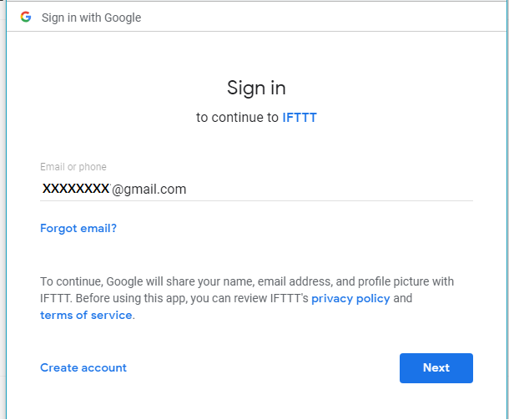The height and width of the screenshot is (420, 509).
Task: Click the Google G logo
Action: click(26, 17)
